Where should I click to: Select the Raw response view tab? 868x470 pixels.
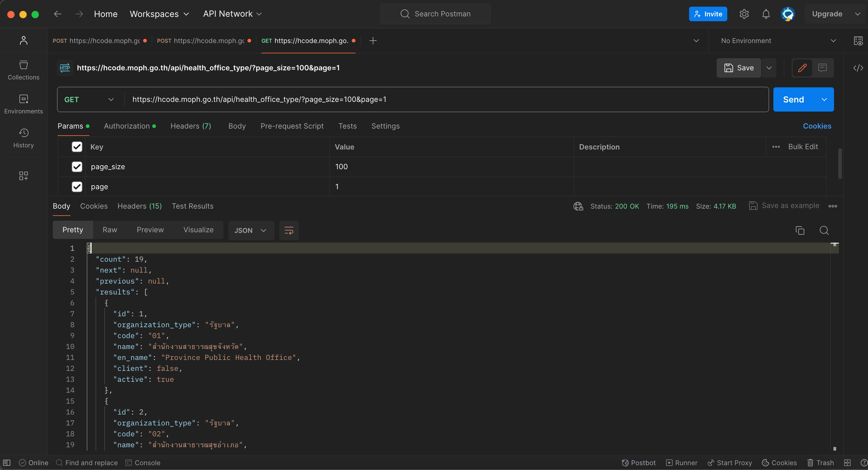point(109,230)
